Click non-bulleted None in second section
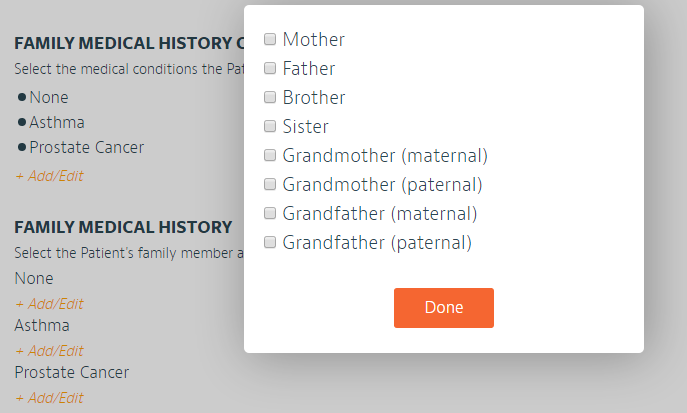 [x=34, y=279]
